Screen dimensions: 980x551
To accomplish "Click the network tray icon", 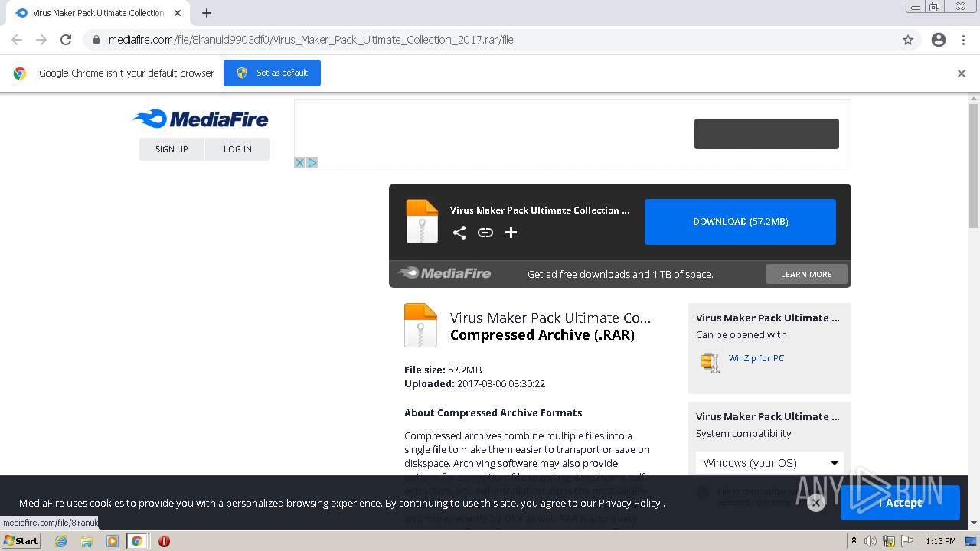I will click(x=888, y=541).
